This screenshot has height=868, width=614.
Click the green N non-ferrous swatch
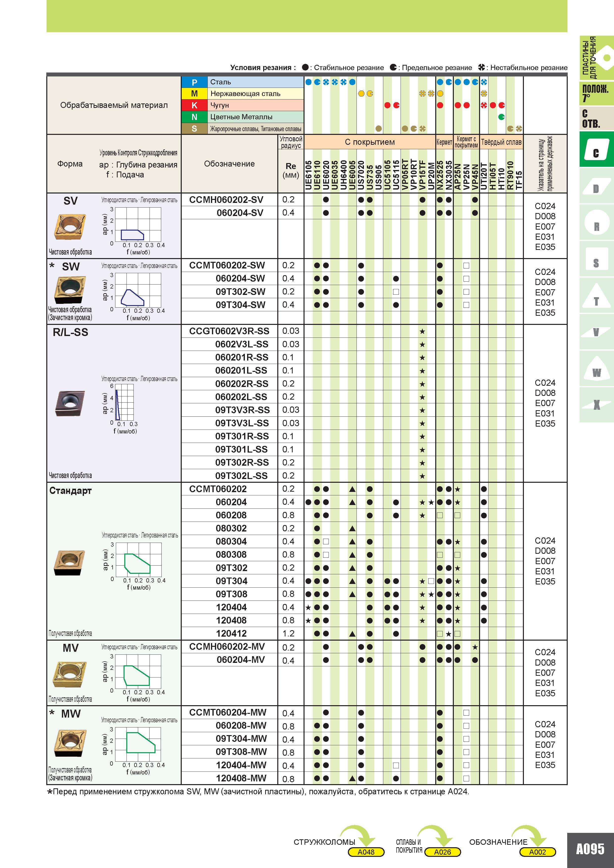[194, 117]
